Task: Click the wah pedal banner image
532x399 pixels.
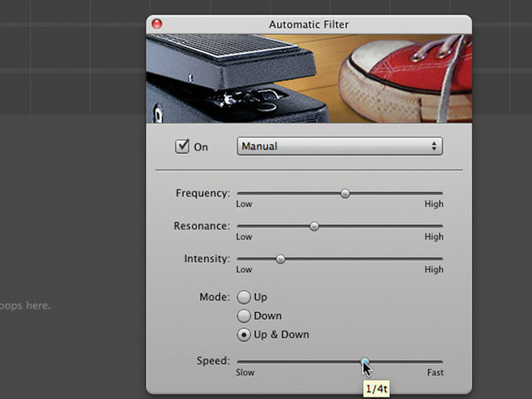Action: 309,78
